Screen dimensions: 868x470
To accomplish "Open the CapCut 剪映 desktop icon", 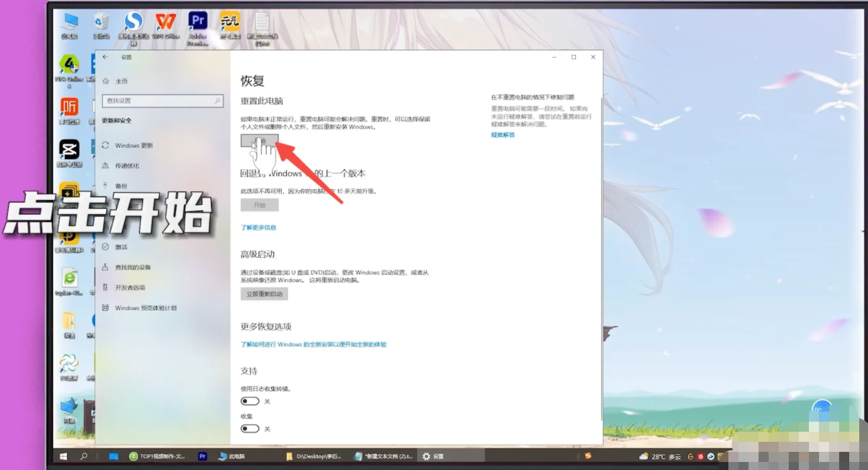I will (69, 153).
